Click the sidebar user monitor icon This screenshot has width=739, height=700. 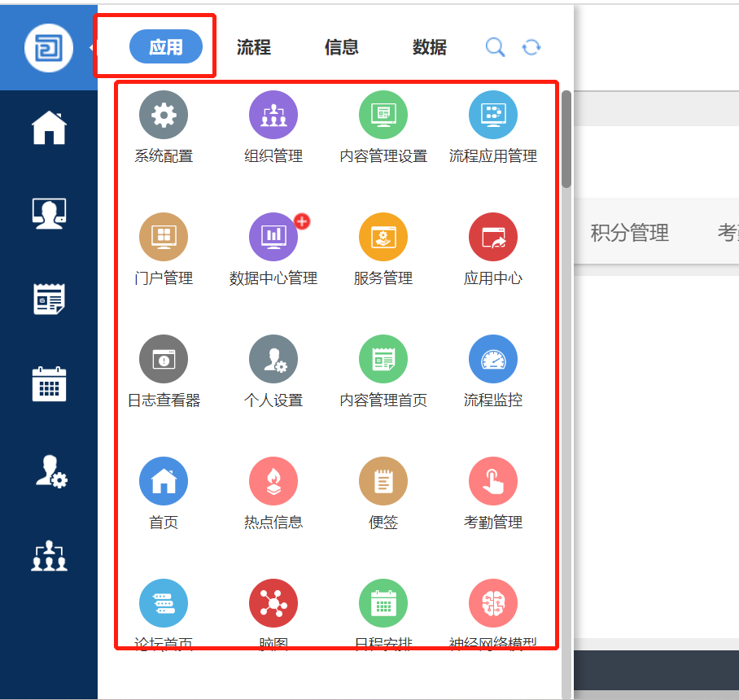click(49, 213)
